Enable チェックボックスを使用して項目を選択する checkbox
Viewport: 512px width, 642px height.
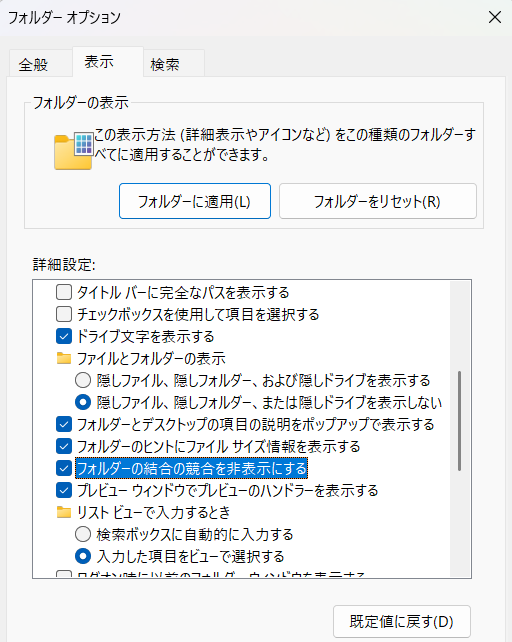click(64, 314)
